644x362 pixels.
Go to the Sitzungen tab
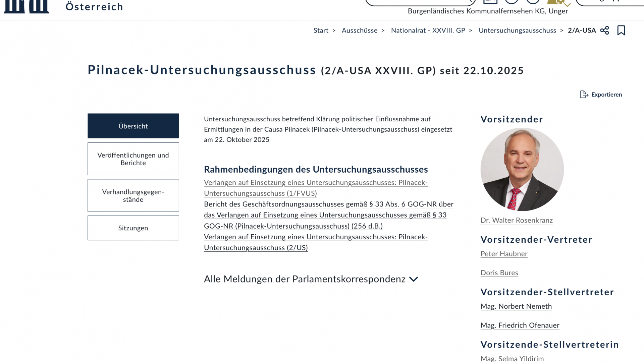click(133, 228)
